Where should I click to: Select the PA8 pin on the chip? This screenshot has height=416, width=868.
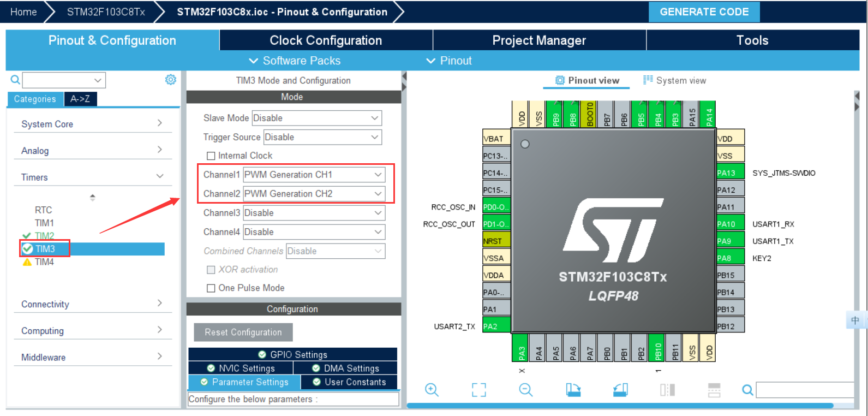(731, 258)
